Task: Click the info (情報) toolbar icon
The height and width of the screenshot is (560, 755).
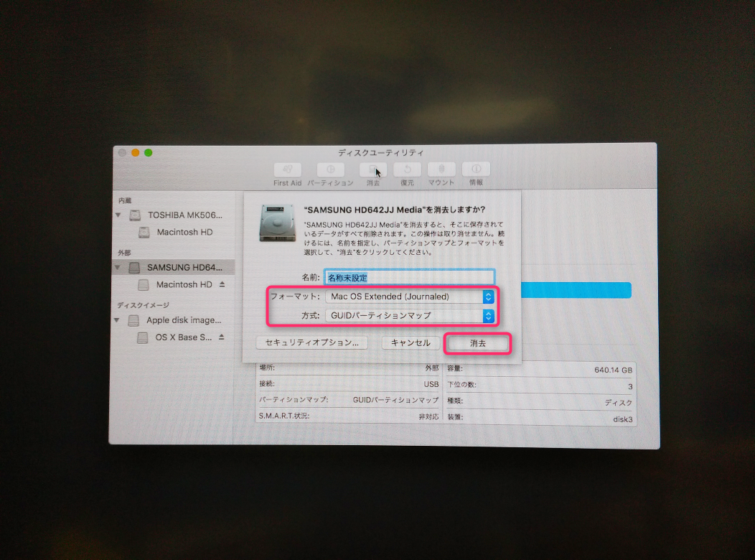Action: tap(476, 170)
